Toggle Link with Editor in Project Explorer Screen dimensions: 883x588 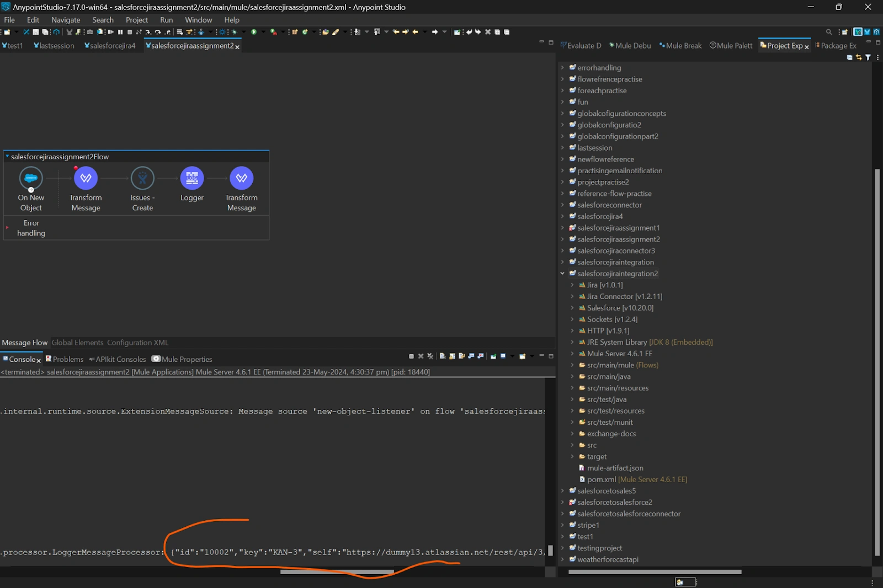point(859,57)
